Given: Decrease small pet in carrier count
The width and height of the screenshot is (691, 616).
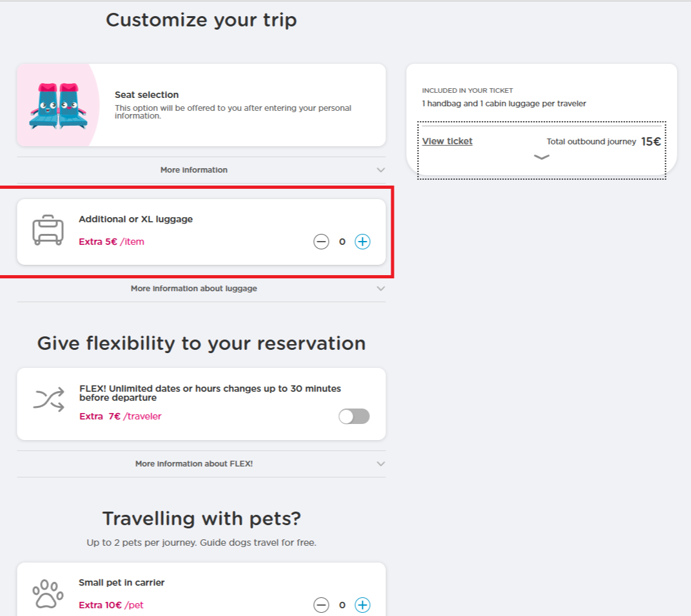Looking at the screenshot, I should pos(321,605).
